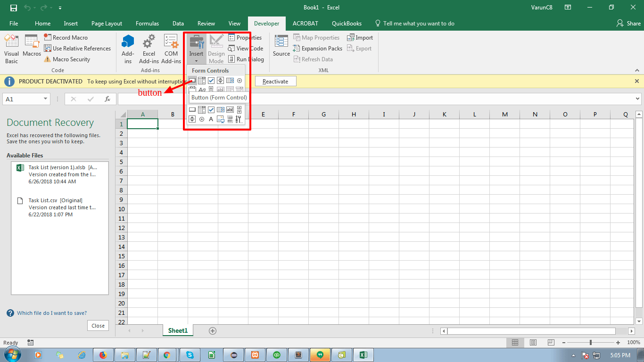Collapse the Insert controls dropdown
Viewport: 644px width, 362px height.
coord(196,49)
